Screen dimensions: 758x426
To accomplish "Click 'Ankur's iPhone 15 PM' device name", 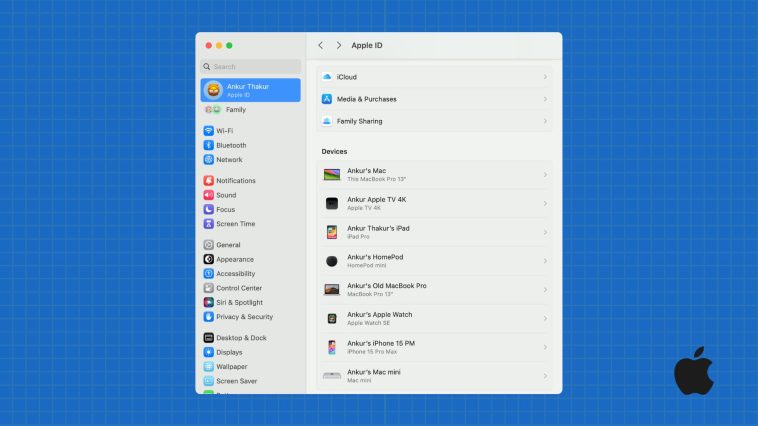I will [x=381, y=343].
